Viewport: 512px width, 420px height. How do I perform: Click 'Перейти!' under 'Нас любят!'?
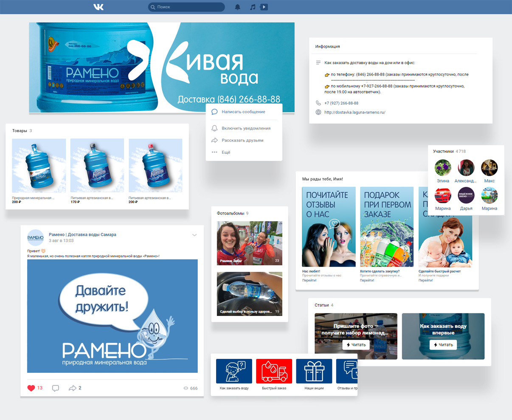pos(309,280)
